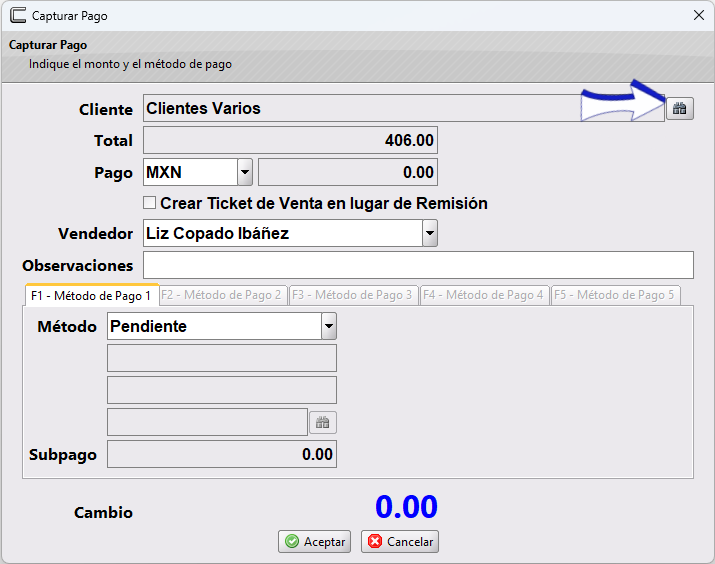The image size is (715, 564).
Task: Focus the Observaciones text field
Action: click(x=418, y=265)
